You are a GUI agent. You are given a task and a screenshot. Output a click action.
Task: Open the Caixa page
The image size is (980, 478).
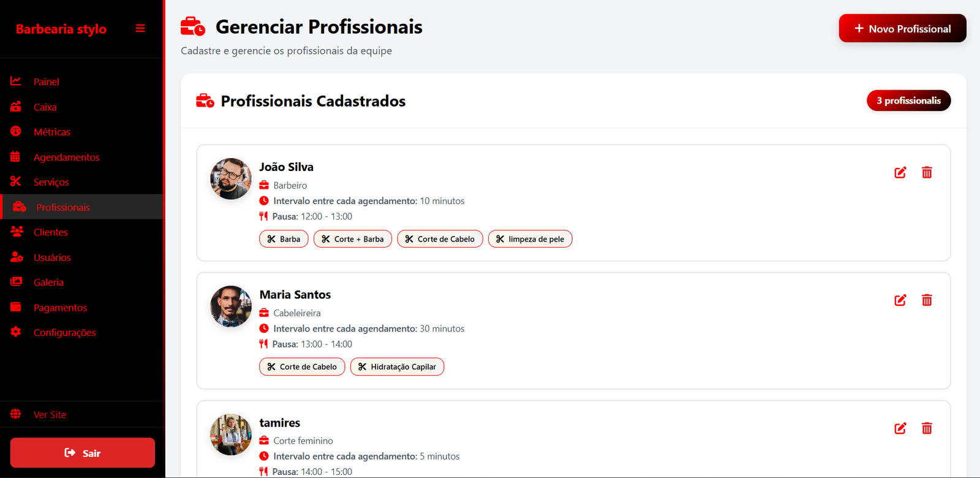click(x=45, y=107)
